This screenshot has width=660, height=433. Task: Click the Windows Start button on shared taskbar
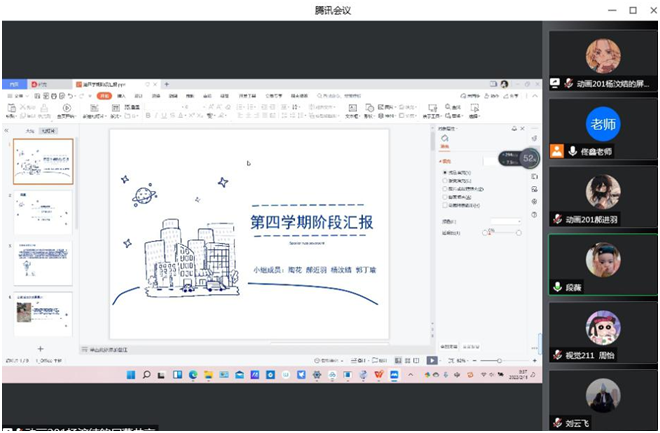point(130,375)
